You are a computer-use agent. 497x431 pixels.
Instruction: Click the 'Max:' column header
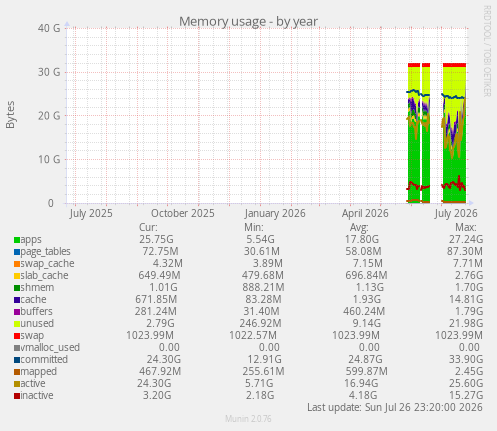coord(466,228)
